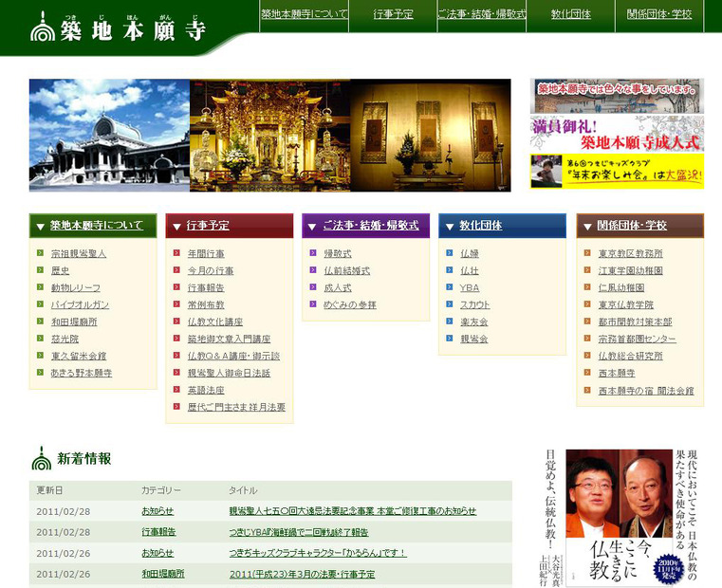The width and height of the screenshot is (722, 588).
Task: Open the 築地本願寺について top menu
Action: tap(305, 14)
